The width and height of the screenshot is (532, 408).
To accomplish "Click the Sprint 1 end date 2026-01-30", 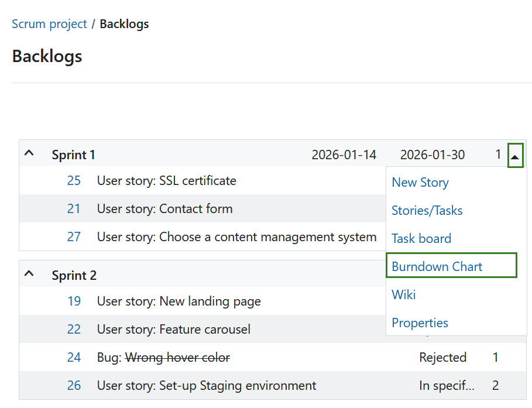I will 433,155.
